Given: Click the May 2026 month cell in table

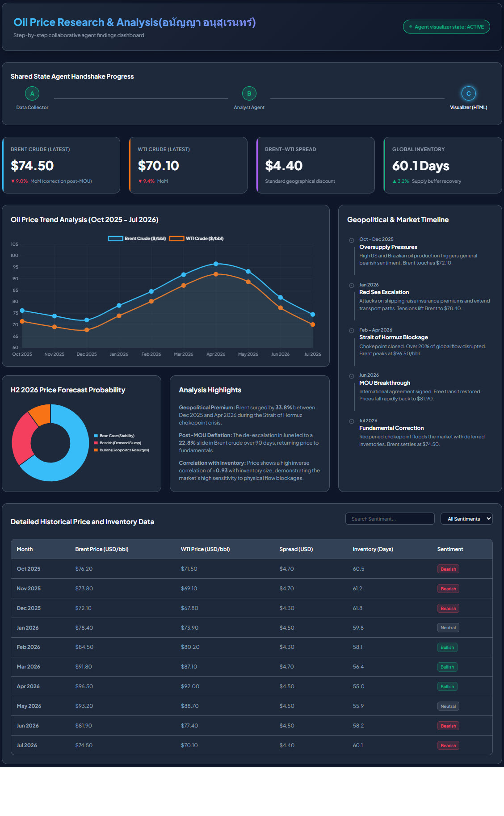Looking at the screenshot, I should click(x=29, y=706).
